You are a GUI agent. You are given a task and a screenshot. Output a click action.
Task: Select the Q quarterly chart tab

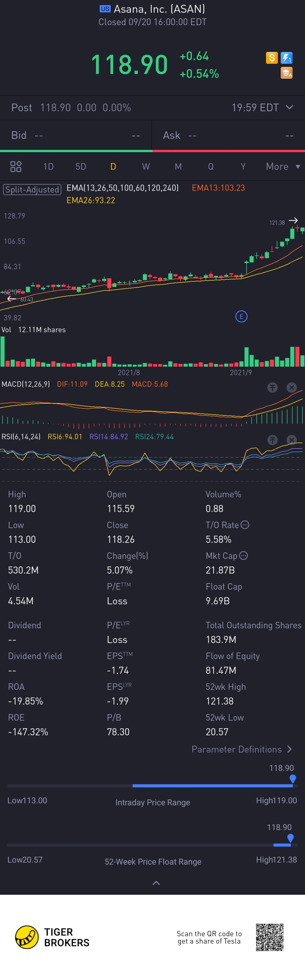pos(211,166)
